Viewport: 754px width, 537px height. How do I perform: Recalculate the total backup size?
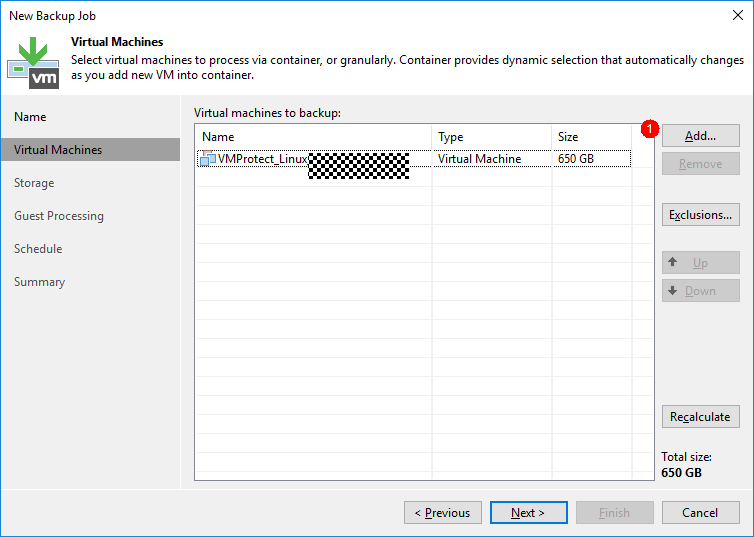tap(700, 416)
